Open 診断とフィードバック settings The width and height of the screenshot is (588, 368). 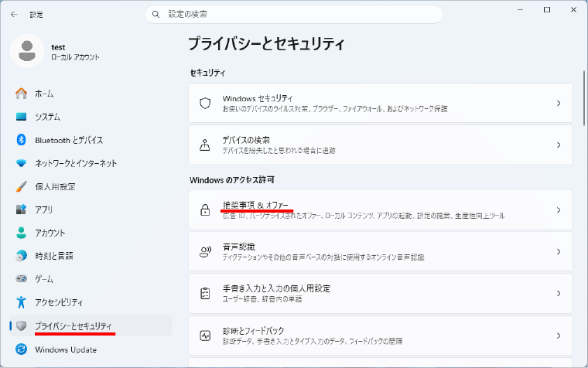pos(381,336)
